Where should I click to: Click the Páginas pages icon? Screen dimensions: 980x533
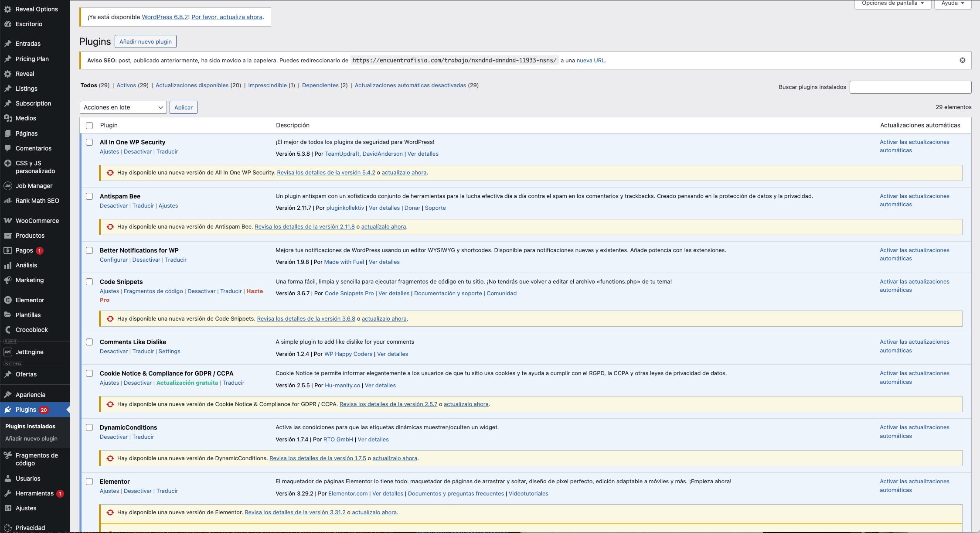pyautogui.click(x=7, y=133)
